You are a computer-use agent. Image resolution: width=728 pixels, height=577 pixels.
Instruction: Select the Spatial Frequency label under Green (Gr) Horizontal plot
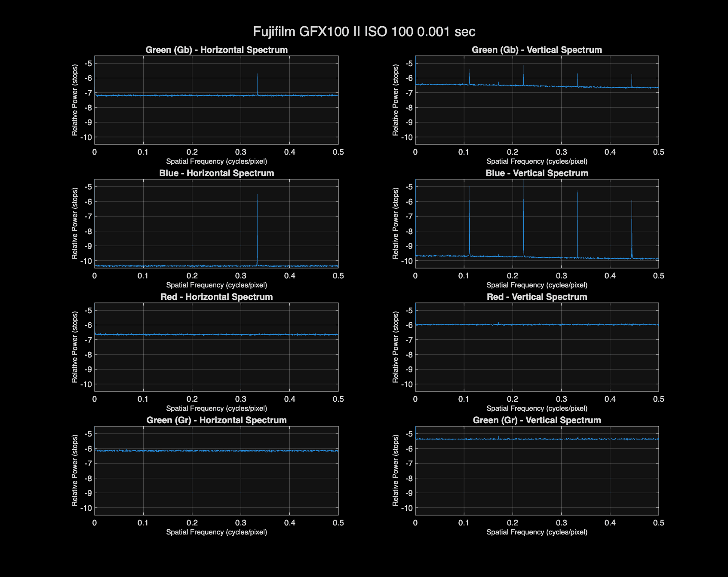pos(217,532)
